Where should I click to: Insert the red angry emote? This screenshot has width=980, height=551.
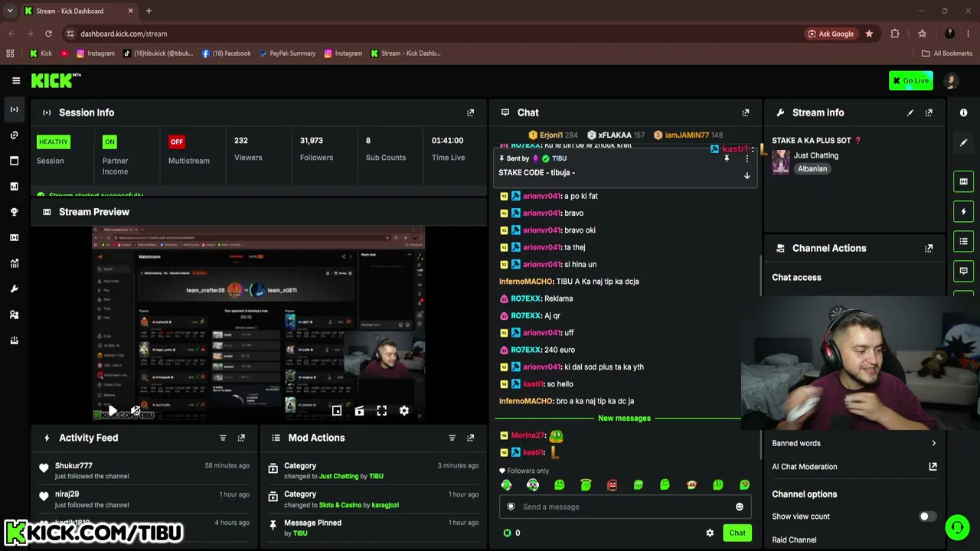coord(612,485)
